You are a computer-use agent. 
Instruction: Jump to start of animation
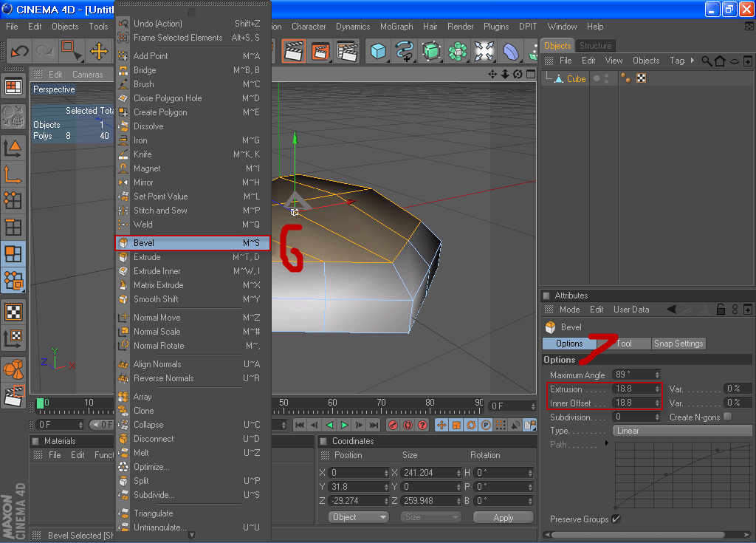pos(300,426)
